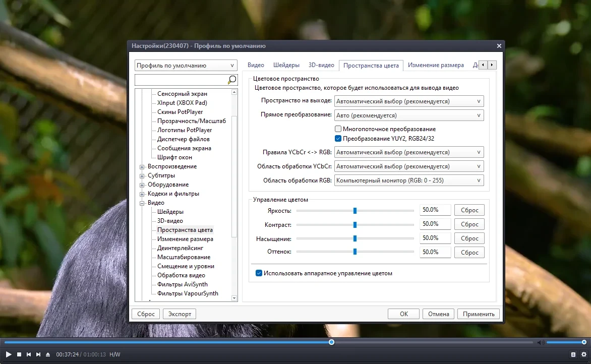Select Сенсорный экран in the tree
Viewport: 591px width, 364px height.
pyautogui.click(x=182, y=94)
